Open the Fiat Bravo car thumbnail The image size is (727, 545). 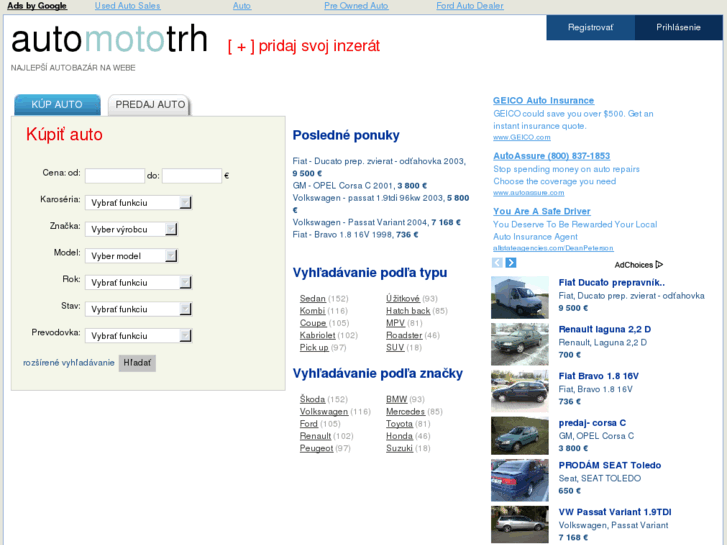(x=520, y=391)
